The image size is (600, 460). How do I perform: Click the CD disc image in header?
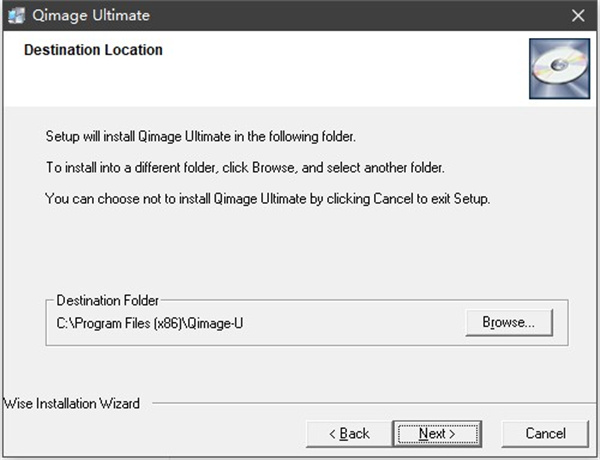click(558, 69)
